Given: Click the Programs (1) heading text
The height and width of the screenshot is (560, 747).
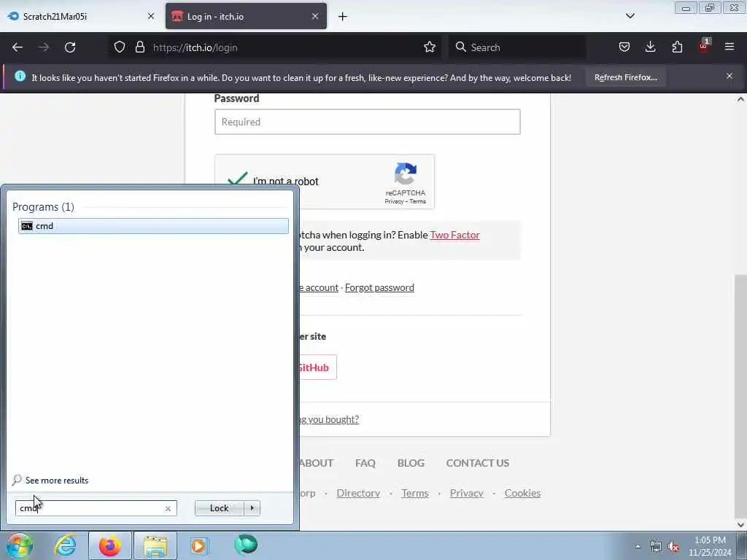Looking at the screenshot, I should [x=43, y=206].
